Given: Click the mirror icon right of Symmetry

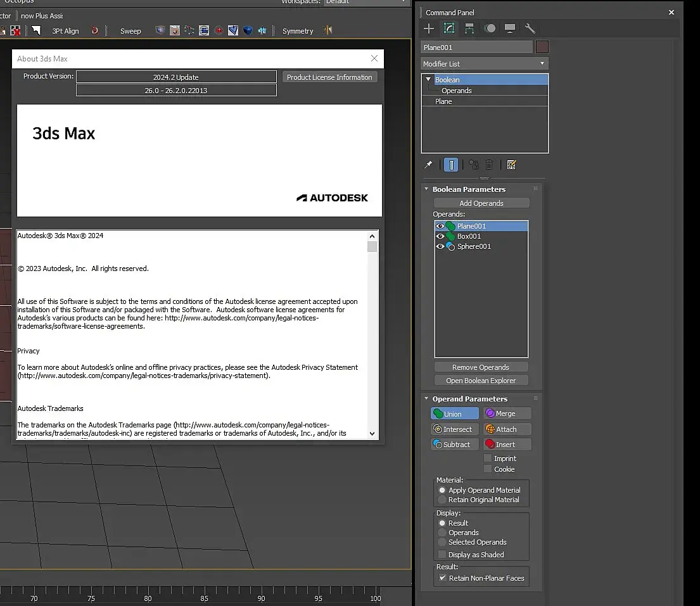Looking at the screenshot, I should pyautogui.click(x=328, y=30).
